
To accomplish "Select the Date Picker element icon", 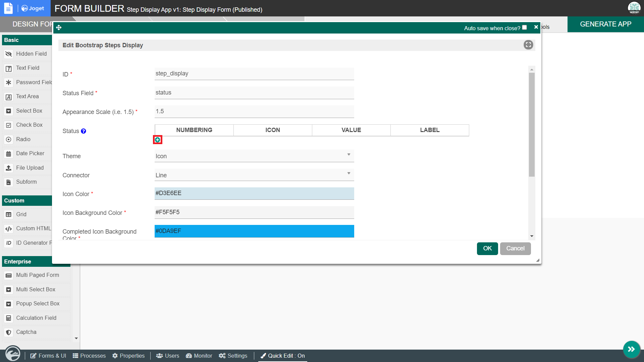I will click(9, 154).
